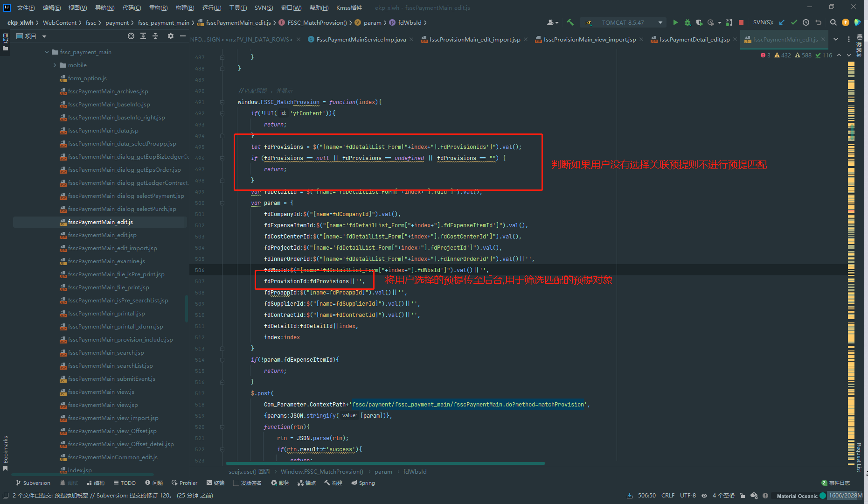The height and width of the screenshot is (504, 868).
Task: Open the Subversion tool window
Action: [x=33, y=483]
